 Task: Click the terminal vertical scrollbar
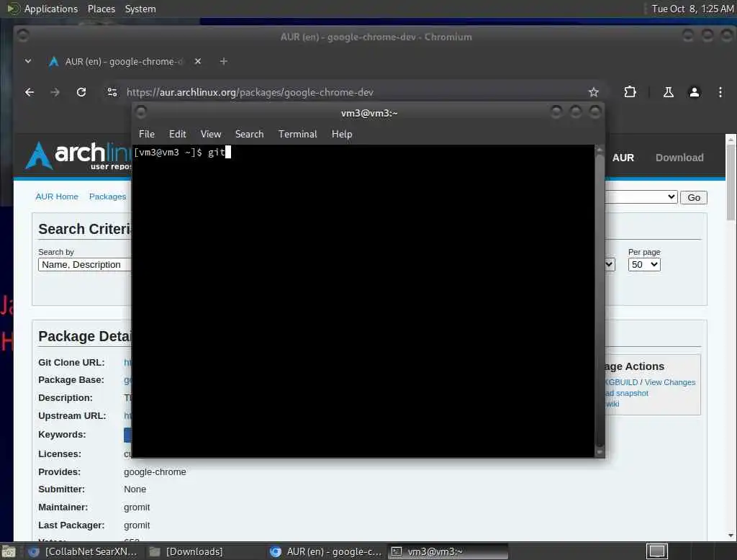(600, 301)
